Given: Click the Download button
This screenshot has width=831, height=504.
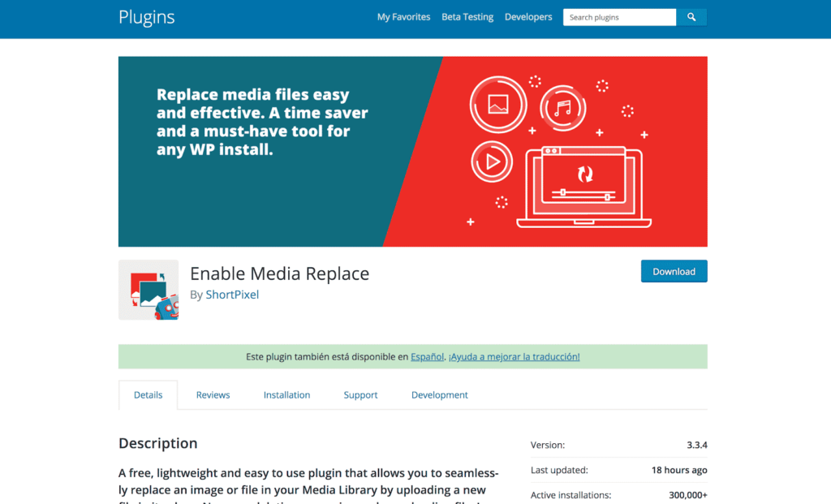Looking at the screenshot, I should click(x=674, y=271).
